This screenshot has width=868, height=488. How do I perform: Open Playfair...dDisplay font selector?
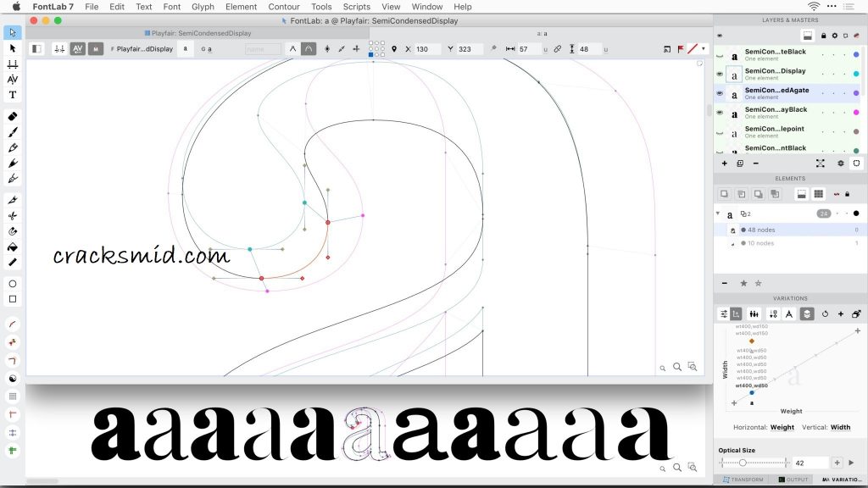tap(142, 48)
